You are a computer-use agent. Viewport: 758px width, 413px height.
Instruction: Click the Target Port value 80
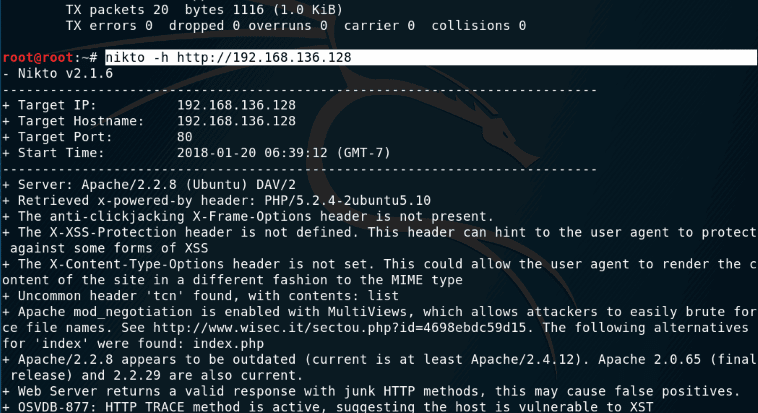click(185, 137)
